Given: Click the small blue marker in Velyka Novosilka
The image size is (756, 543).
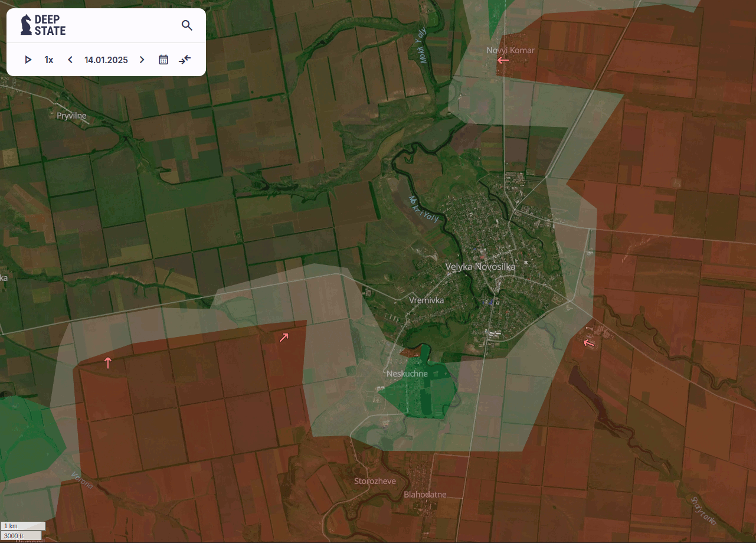Looking at the screenshot, I should [490, 302].
